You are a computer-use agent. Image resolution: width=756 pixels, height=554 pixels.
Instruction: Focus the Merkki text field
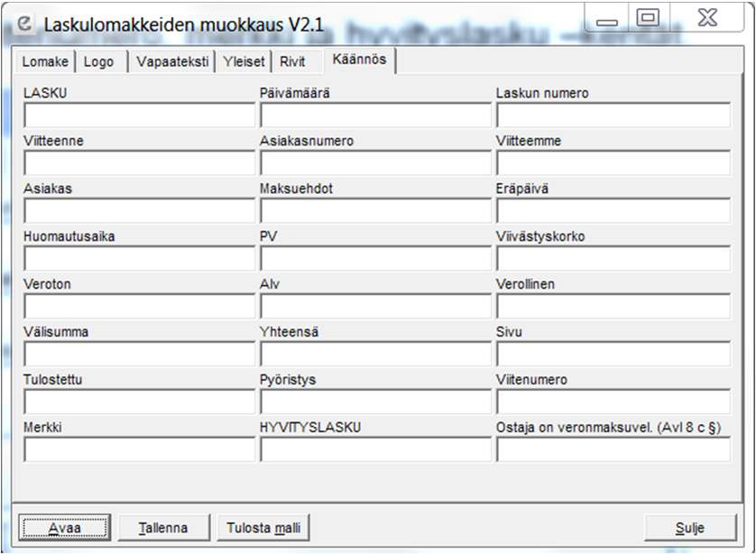(x=139, y=449)
